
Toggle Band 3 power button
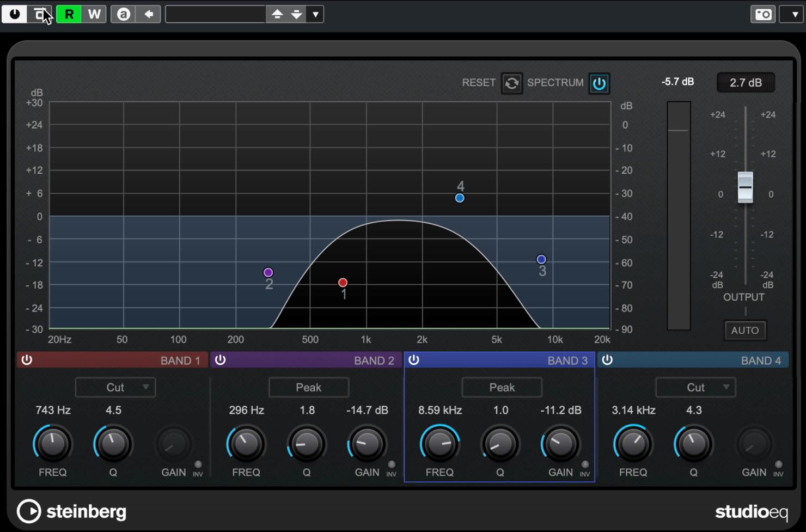coord(414,360)
